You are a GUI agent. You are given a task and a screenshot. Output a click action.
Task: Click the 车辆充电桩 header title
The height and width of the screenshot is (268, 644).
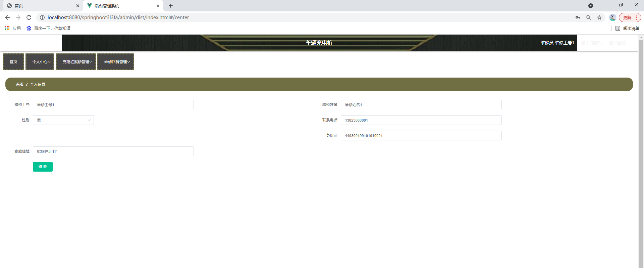pyautogui.click(x=319, y=43)
